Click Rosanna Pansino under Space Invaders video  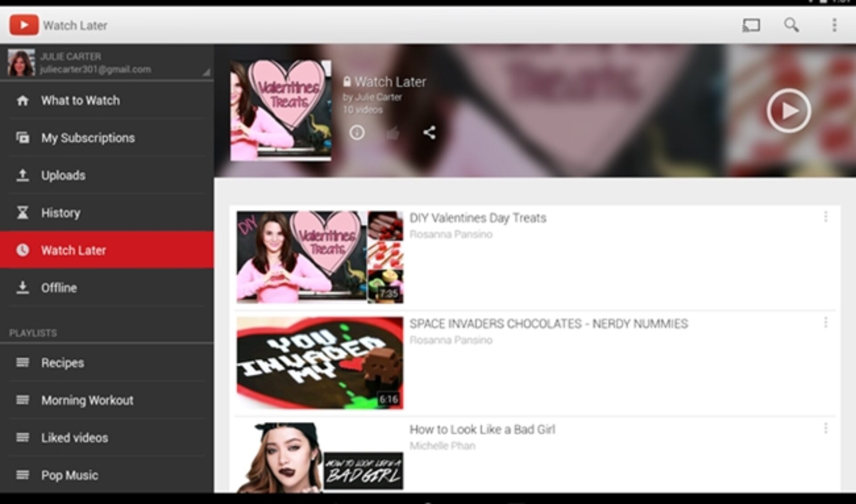point(451,340)
